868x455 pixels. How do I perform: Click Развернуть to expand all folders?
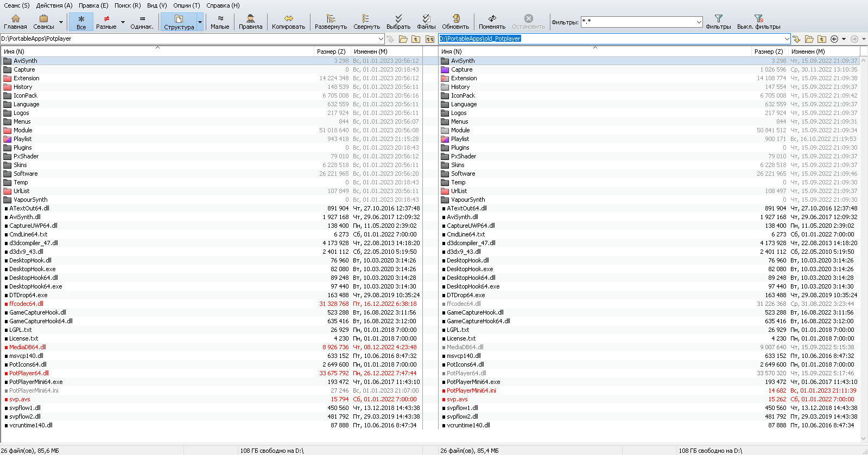click(331, 22)
